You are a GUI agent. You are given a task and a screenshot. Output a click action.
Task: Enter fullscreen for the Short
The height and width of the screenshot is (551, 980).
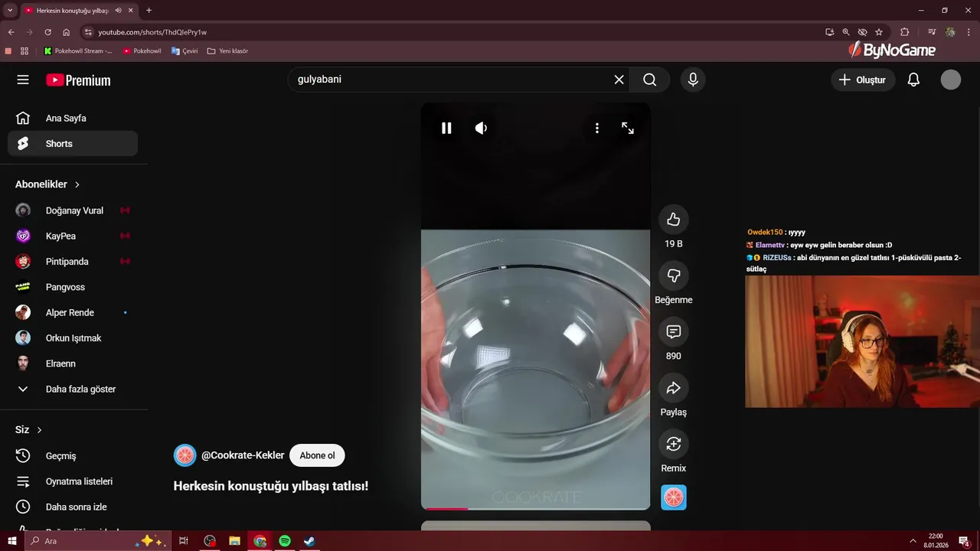(x=628, y=128)
